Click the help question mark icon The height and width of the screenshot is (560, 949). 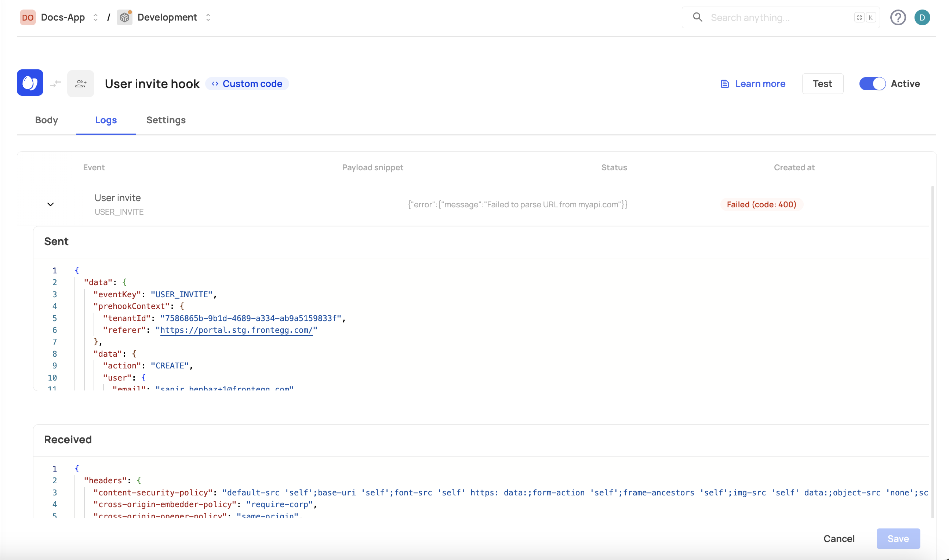click(899, 17)
